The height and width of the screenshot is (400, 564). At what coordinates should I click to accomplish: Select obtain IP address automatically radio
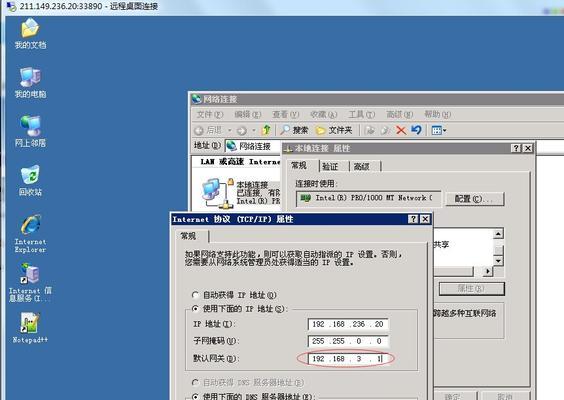click(195, 295)
